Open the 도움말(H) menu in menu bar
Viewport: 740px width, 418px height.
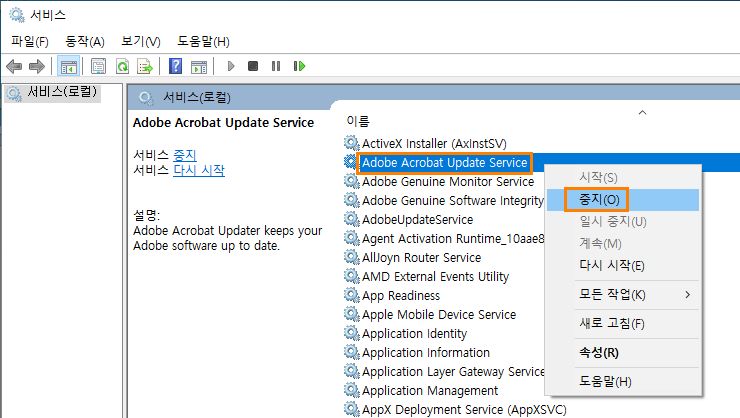pos(203,42)
